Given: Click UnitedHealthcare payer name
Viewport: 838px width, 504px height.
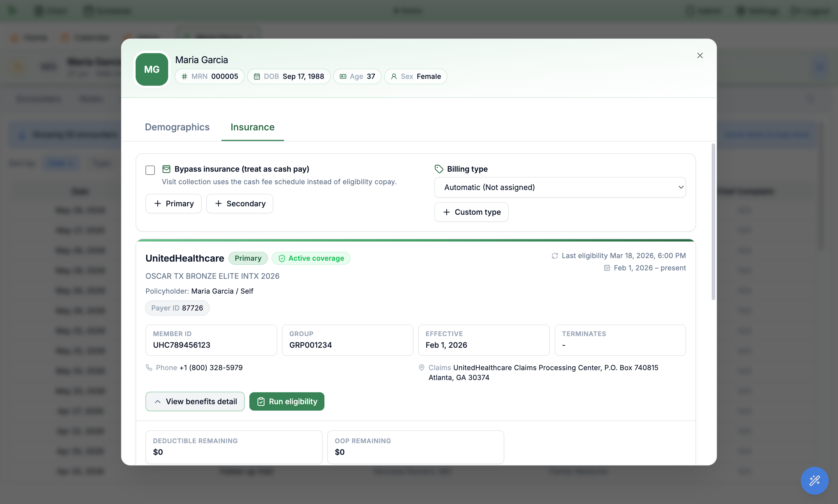Looking at the screenshot, I should pos(185,258).
